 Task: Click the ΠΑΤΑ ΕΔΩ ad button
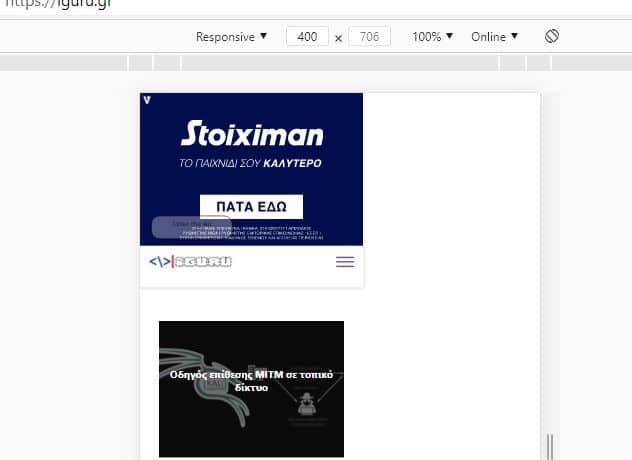coord(252,207)
